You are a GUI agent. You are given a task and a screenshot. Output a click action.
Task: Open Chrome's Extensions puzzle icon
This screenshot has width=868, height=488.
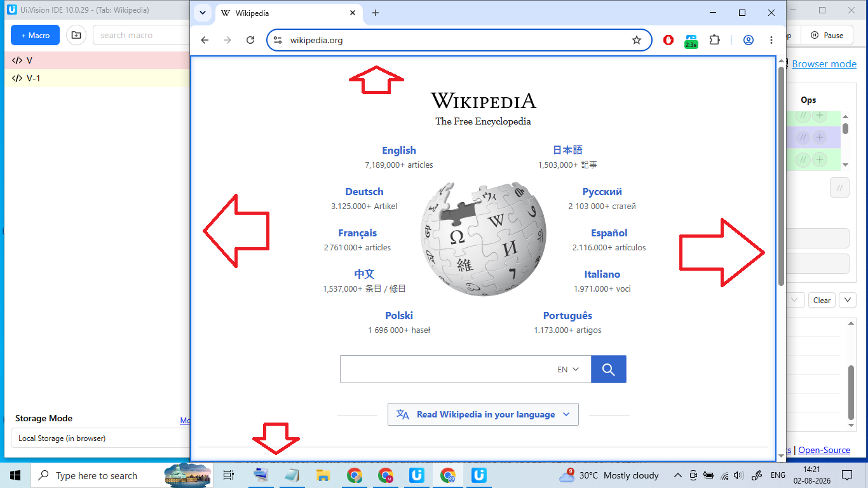coord(714,40)
